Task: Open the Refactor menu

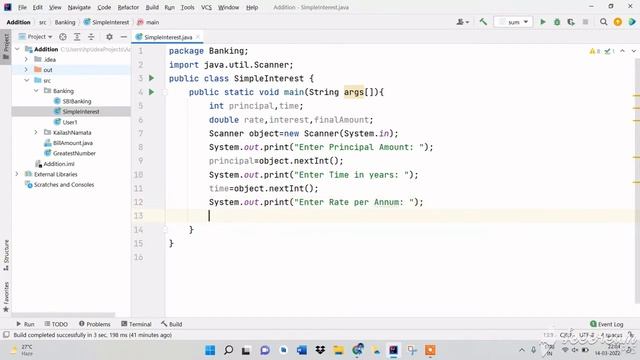Action: (128, 7)
